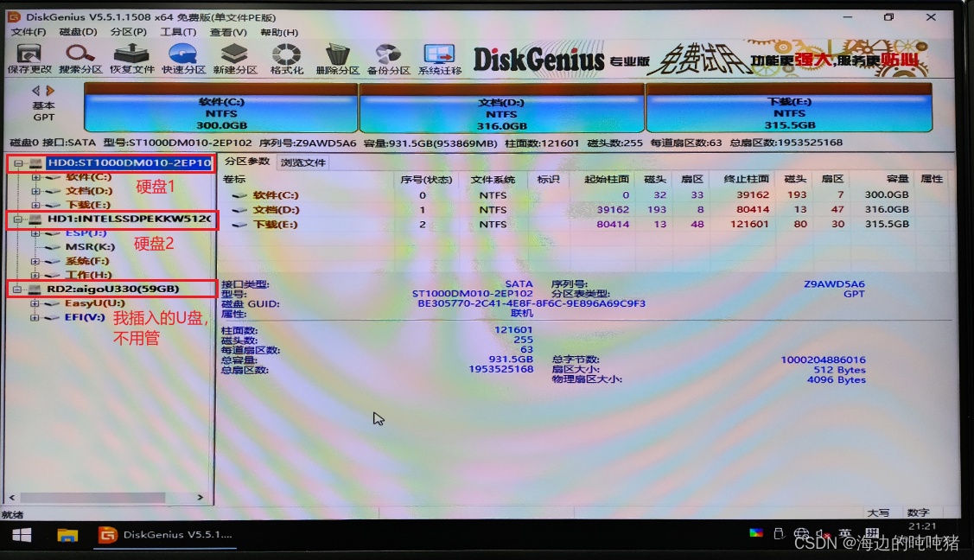Click the 容量 column header
This screenshot has width=974, height=560.
tap(898, 179)
